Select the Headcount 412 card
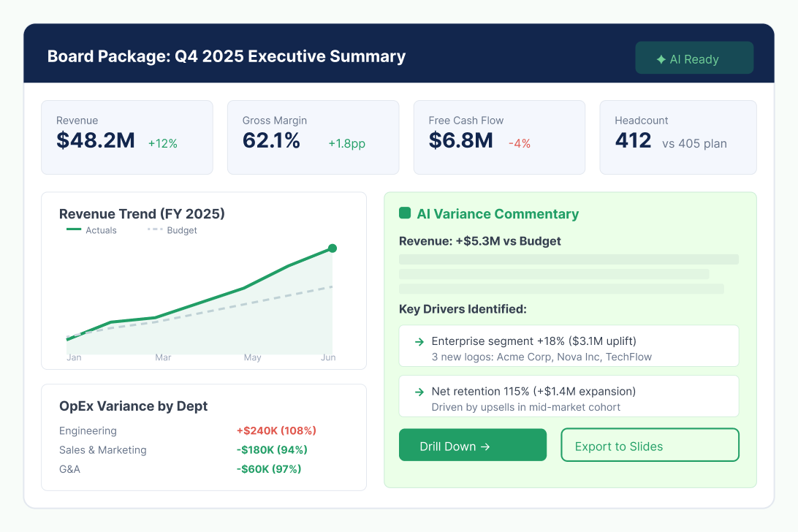The image size is (798, 532). tap(678, 137)
